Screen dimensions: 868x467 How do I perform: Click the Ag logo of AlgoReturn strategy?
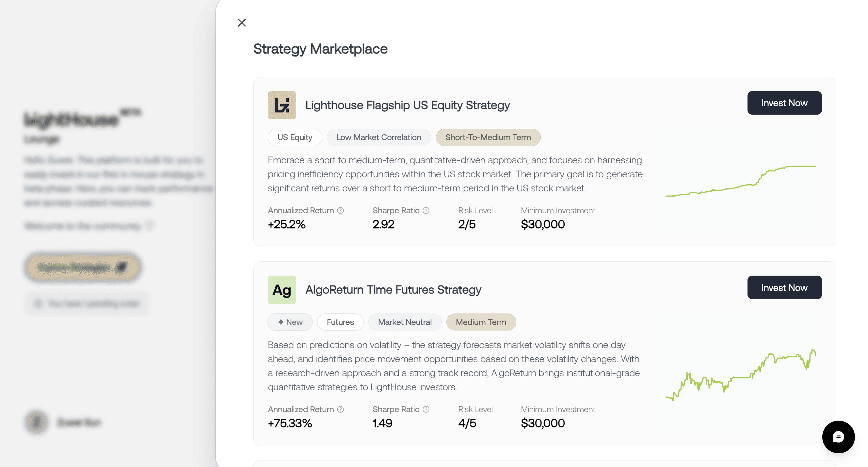tap(282, 289)
